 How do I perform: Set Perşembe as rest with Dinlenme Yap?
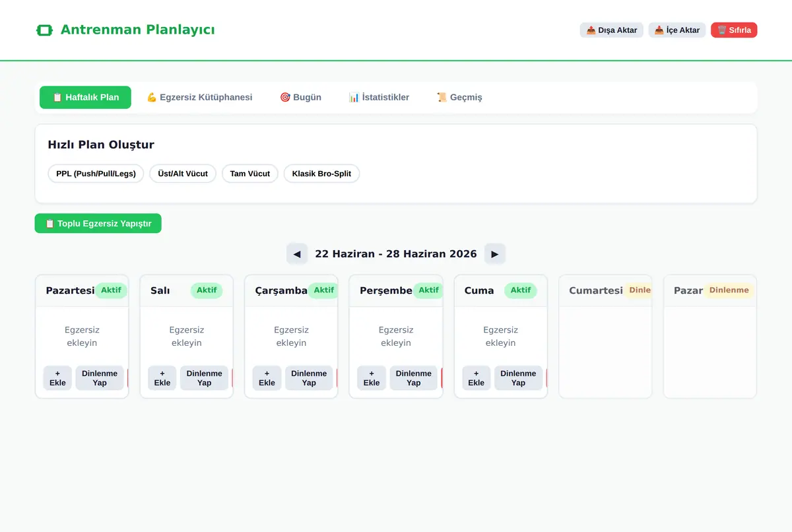pyautogui.click(x=413, y=378)
